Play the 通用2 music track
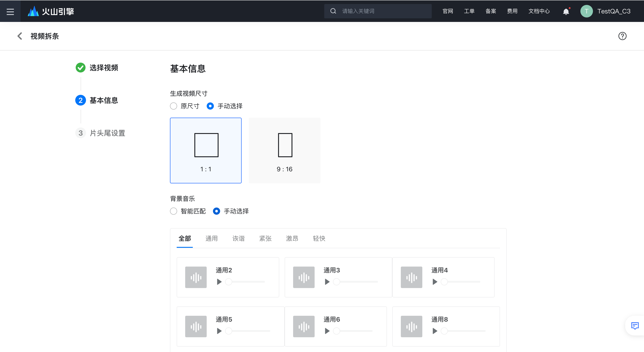Image resolution: width=644 pixels, height=352 pixels. click(219, 282)
